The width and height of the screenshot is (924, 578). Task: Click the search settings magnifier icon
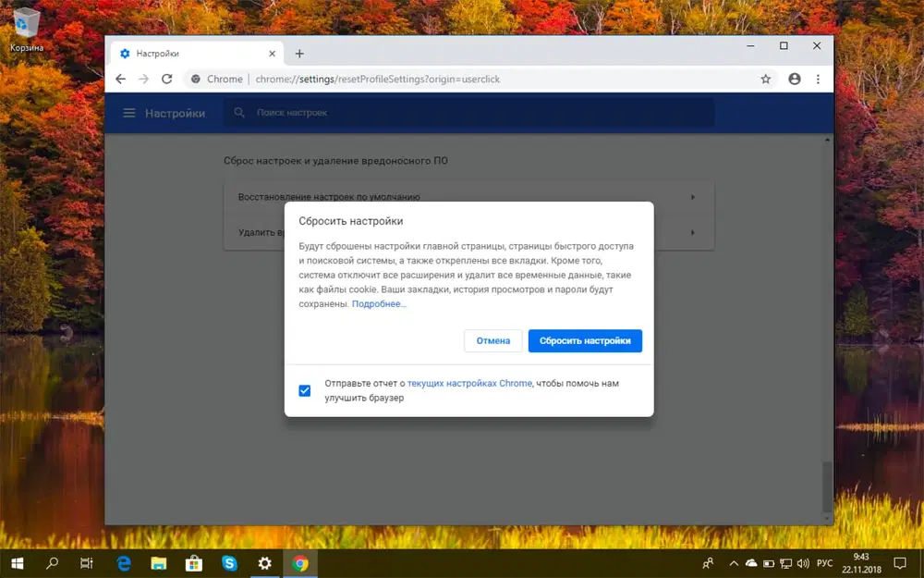click(x=238, y=113)
